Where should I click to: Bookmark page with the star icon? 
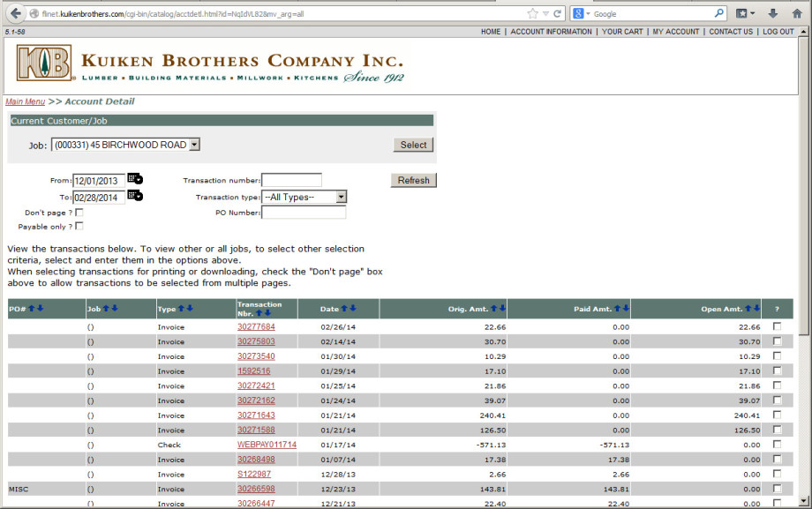click(532, 14)
